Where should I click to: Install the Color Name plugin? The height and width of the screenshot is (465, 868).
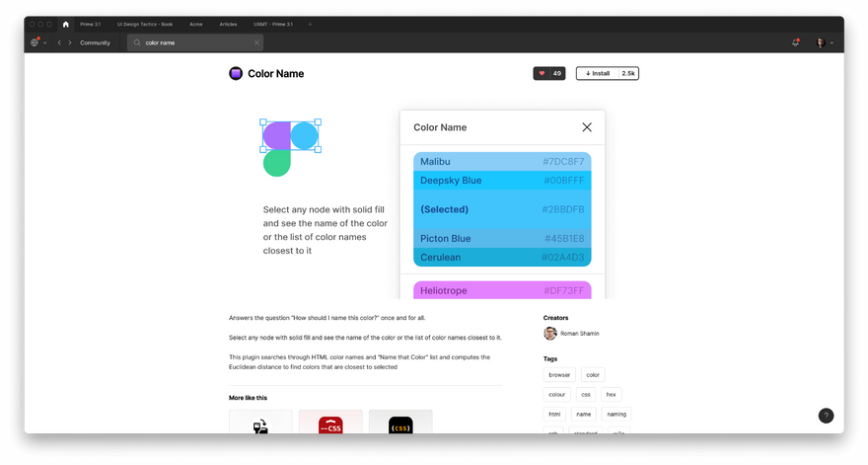pyautogui.click(x=598, y=73)
